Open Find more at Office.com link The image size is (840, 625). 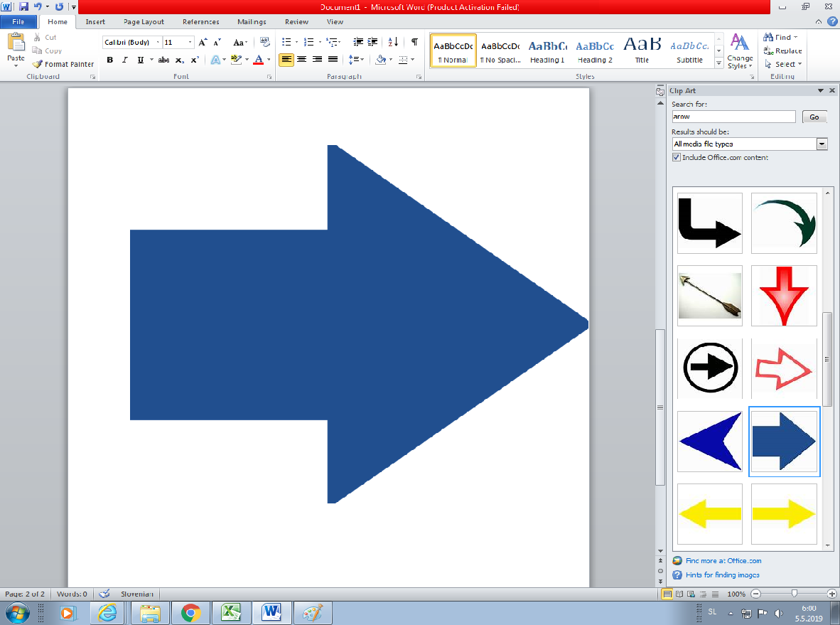(723, 561)
